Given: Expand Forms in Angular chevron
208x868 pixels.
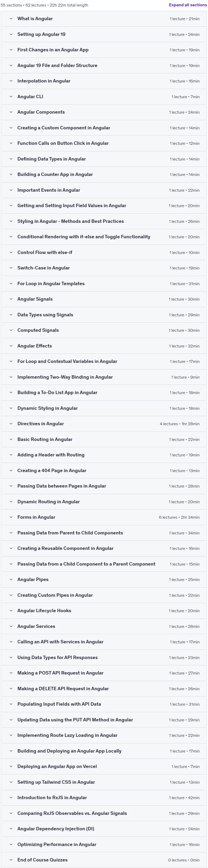Looking at the screenshot, I should tap(11, 517).
